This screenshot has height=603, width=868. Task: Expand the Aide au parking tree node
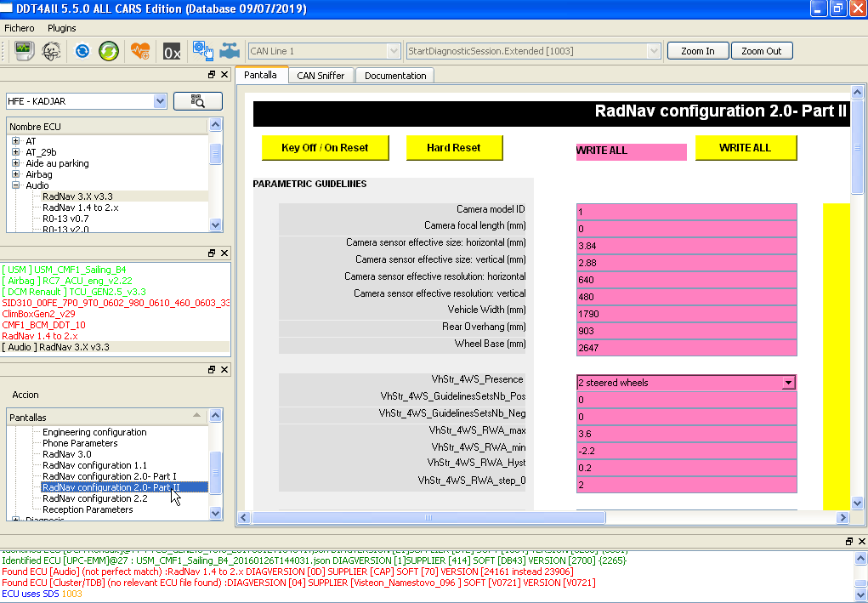click(x=16, y=163)
